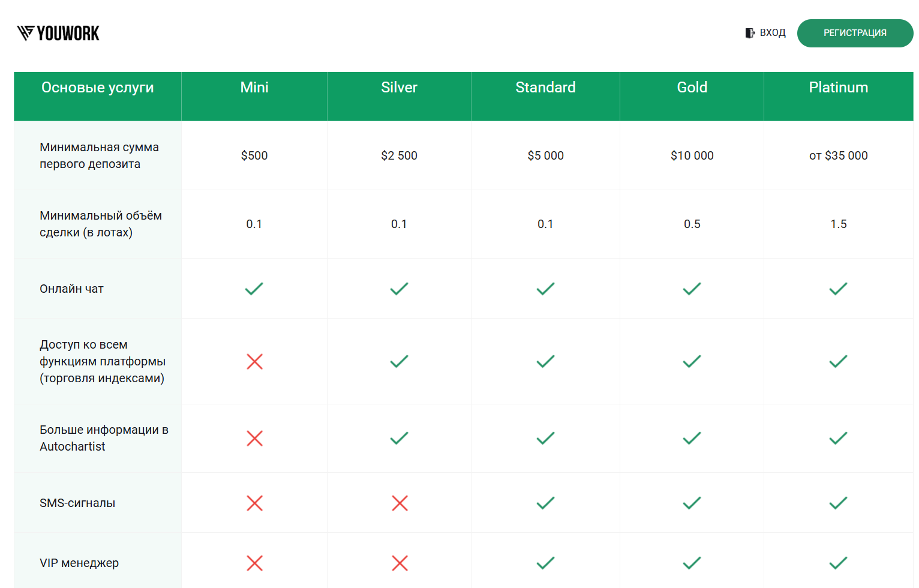This screenshot has height=588, width=919.
Task: Click the Standard checkmark for VIP менеджер
Action: tap(545, 563)
